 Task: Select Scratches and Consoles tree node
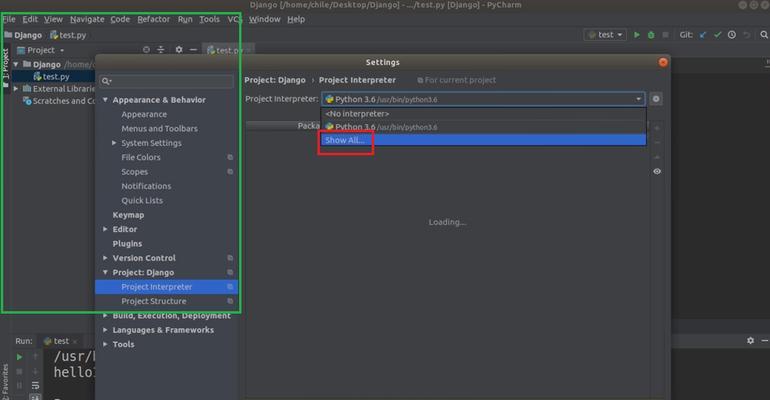[58, 101]
